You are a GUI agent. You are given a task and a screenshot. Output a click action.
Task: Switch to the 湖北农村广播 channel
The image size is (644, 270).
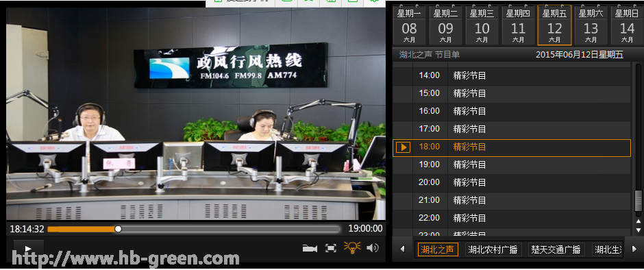coord(493,249)
